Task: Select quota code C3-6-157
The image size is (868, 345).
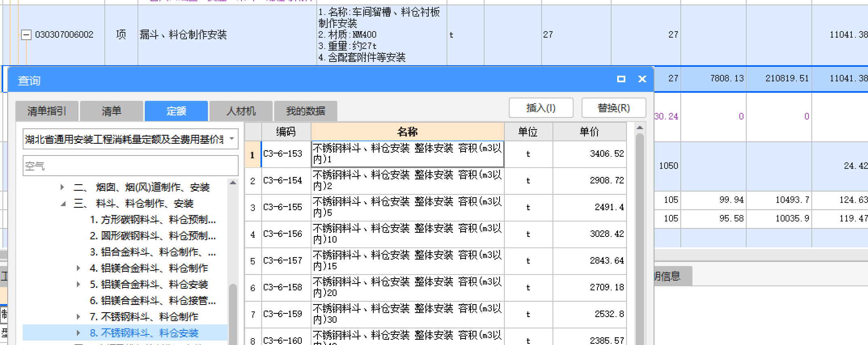Action: click(x=286, y=261)
